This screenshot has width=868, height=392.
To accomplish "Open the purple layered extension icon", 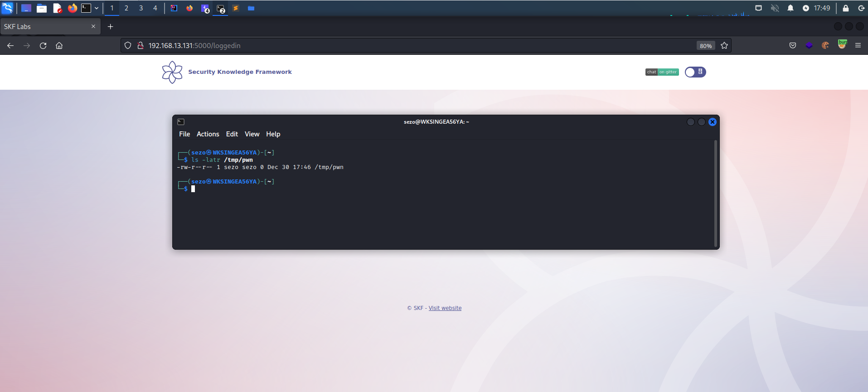I will coord(809,45).
